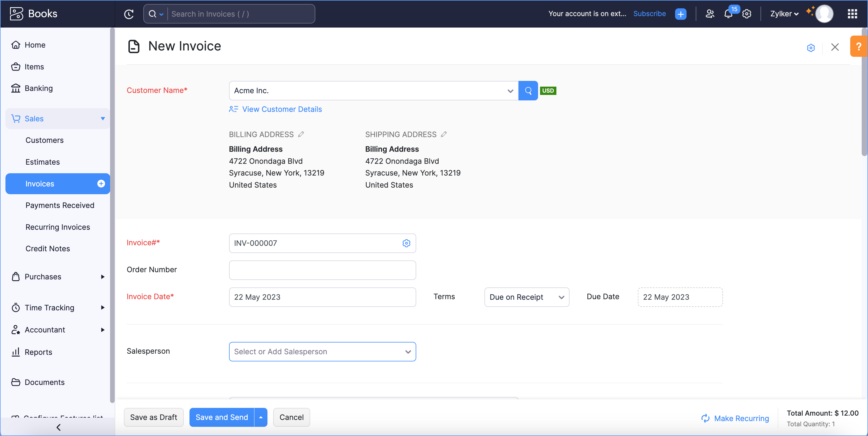Viewport: 868px width, 436px height.
Task: Open invoice number settings gear icon
Action: tap(406, 243)
